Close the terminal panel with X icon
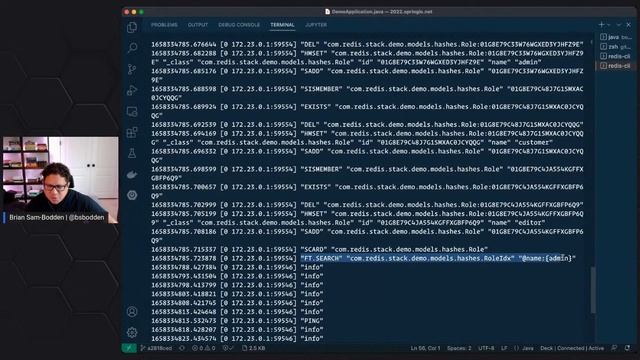The height and width of the screenshot is (360, 640). point(629,25)
